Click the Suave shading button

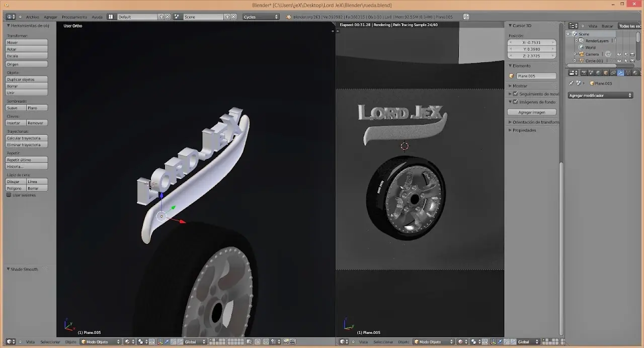coord(16,108)
